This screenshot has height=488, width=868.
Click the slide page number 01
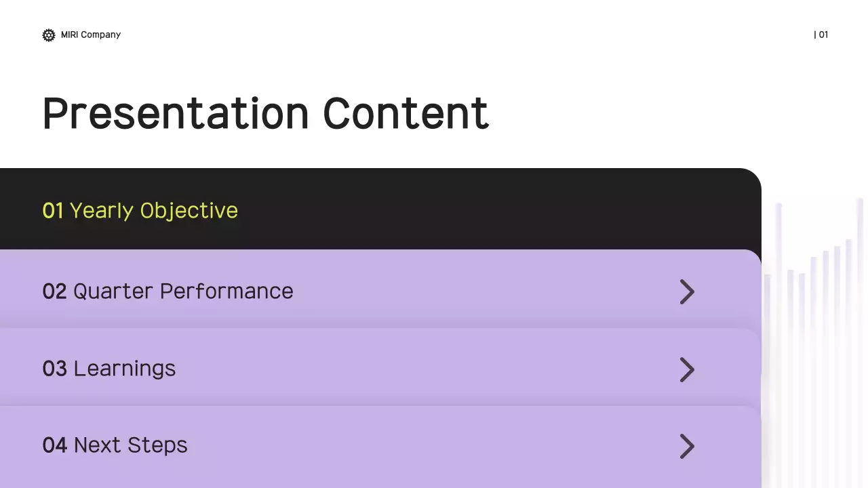[x=821, y=35]
